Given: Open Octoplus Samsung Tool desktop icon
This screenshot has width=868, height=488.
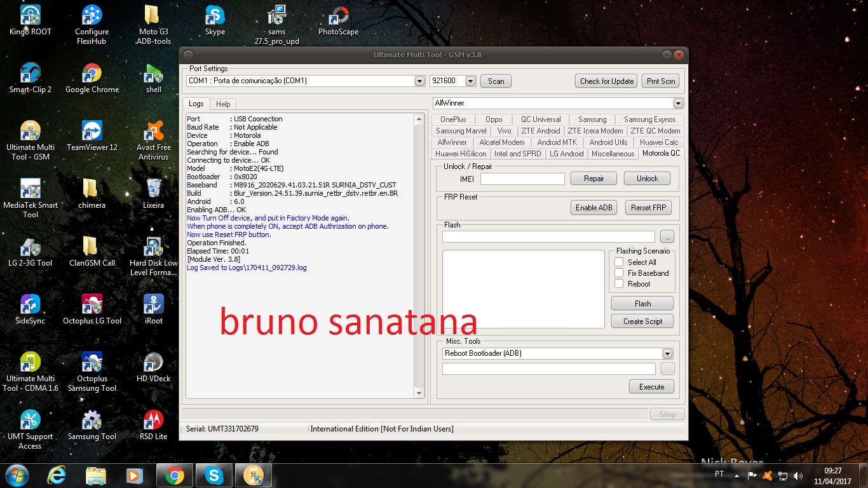Looking at the screenshot, I should coord(92,372).
